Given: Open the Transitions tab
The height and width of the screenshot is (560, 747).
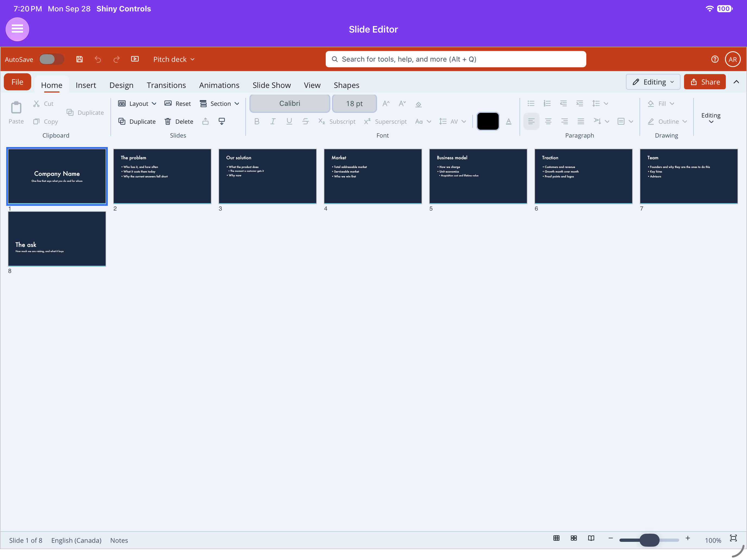Looking at the screenshot, I should click(166, 85).
